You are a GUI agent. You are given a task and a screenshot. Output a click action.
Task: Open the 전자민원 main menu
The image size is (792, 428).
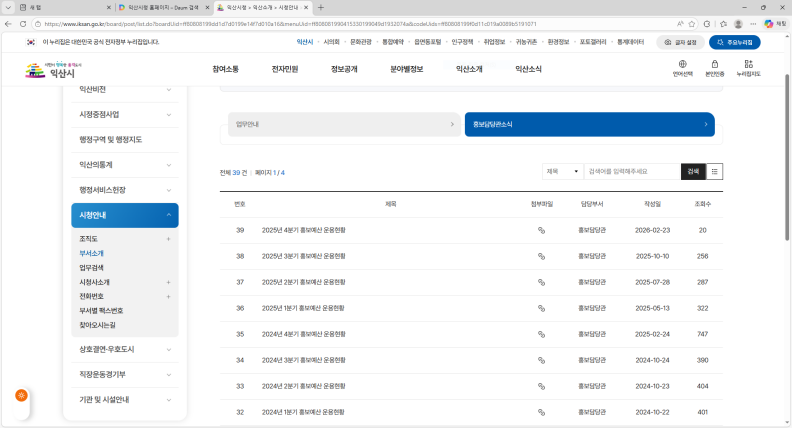[x=285, y=69]
